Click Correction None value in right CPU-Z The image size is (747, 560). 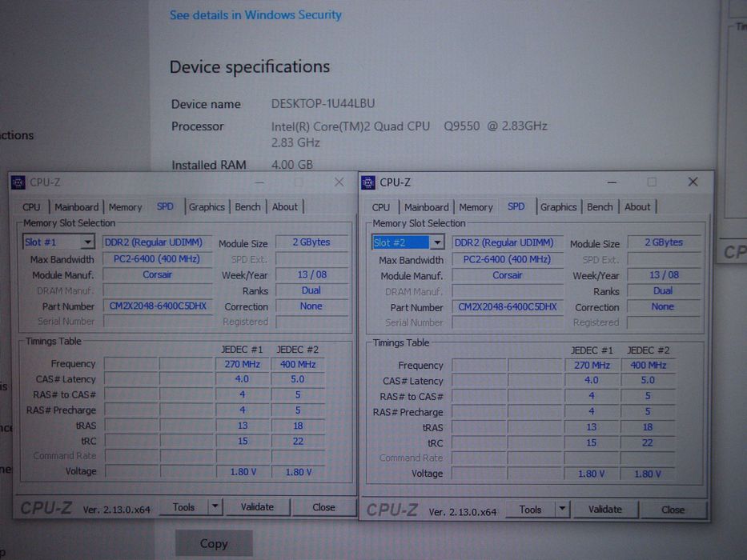[x=664, y=306]
